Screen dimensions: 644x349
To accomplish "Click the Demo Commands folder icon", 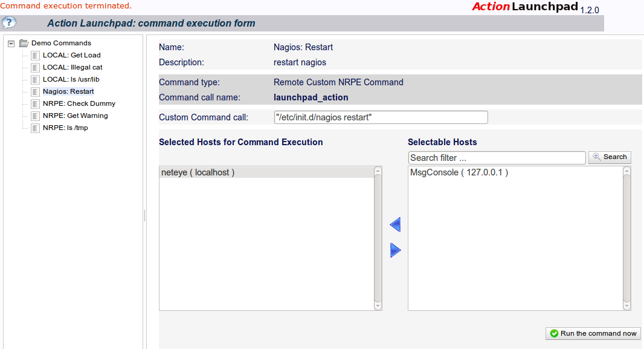I will (x=24, y=43).
